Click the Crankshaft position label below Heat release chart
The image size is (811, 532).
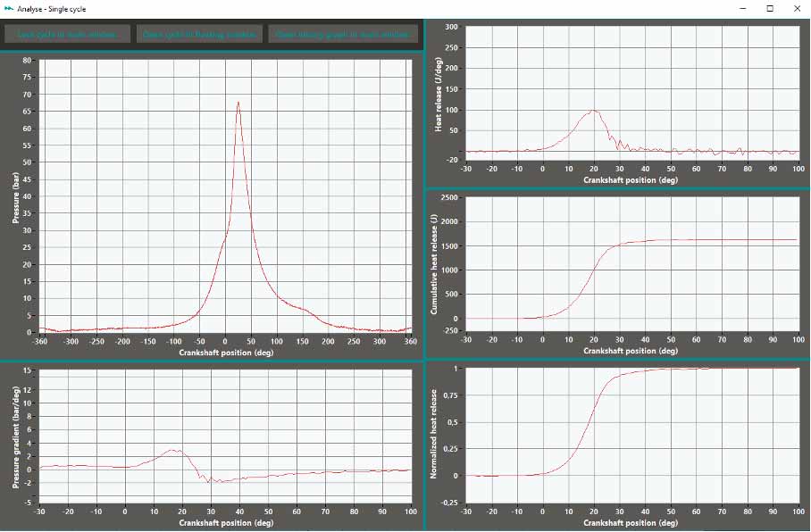point(633,179)
